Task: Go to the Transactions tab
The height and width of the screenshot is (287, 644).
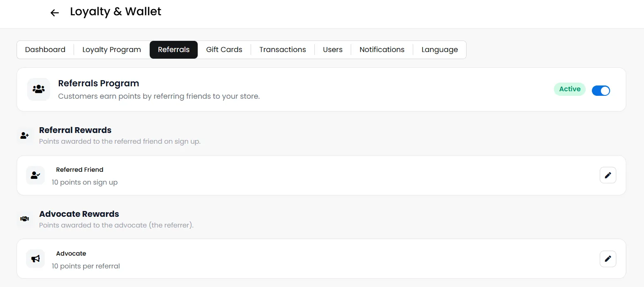Action: tap(282, 50)
